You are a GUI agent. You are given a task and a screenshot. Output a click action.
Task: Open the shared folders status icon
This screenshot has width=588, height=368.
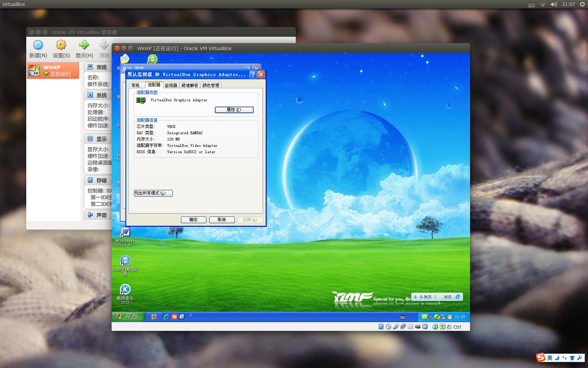pyautogui.click(x=411, y=326)
